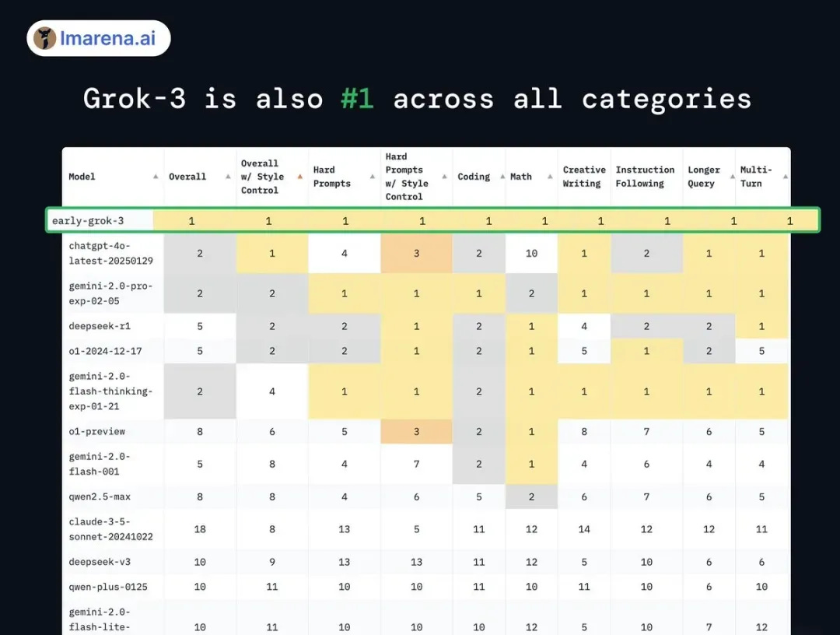Click gemini-2.0-flash-thinking Overall Style rank 4
This screenshot has height=635, width=840.
[272, 391]
